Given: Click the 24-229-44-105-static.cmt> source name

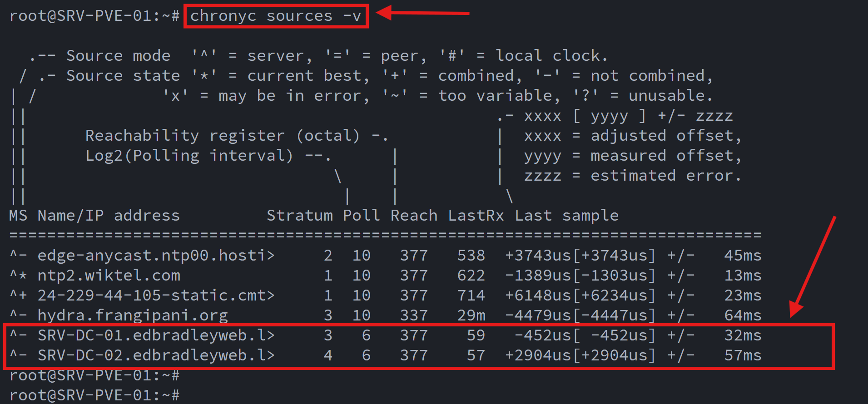Looking at the screenshot, I should [156, 296].
